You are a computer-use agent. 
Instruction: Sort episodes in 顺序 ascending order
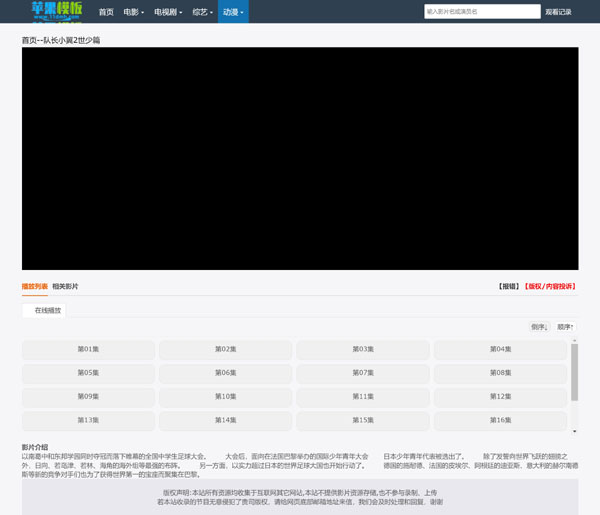[x=565, y=327]
